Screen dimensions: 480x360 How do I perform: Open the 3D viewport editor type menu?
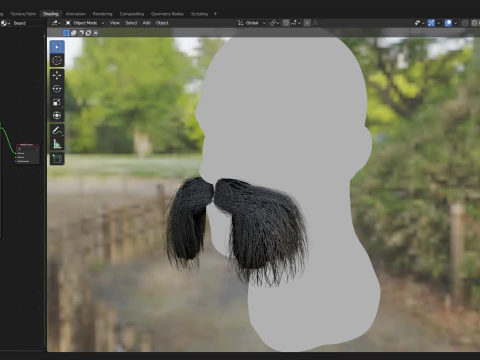(x=55, y=23)
